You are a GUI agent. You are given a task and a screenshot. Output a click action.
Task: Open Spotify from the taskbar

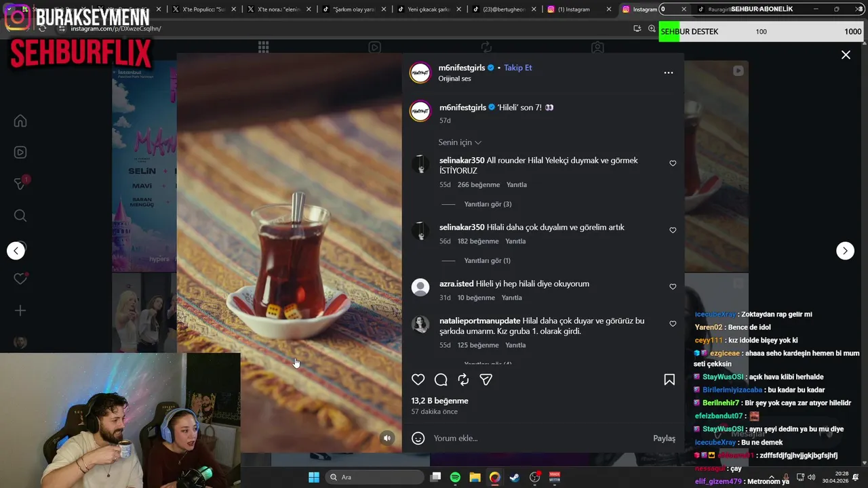[455, 477]
